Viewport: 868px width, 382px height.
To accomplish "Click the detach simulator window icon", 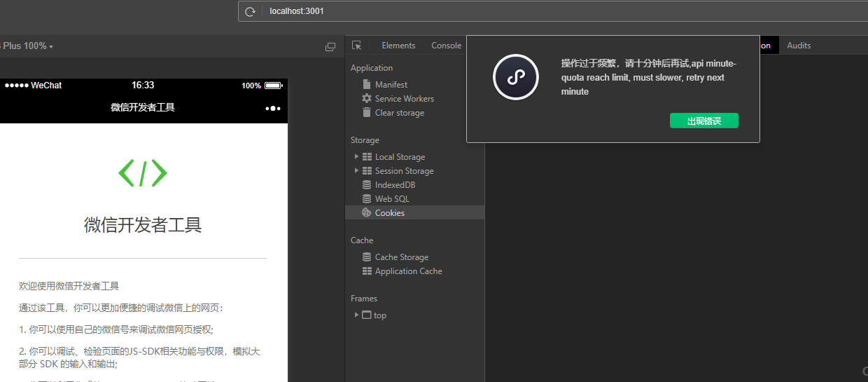I will coord(330,47).
